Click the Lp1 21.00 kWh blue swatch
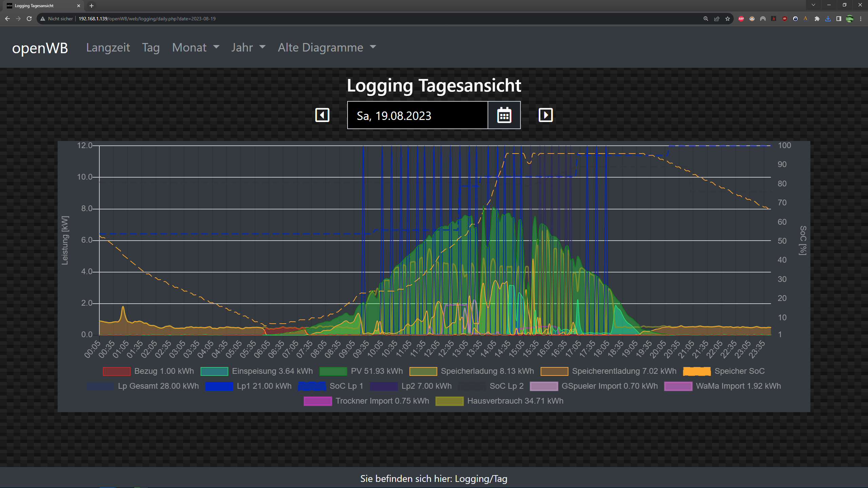 point(219,386)
